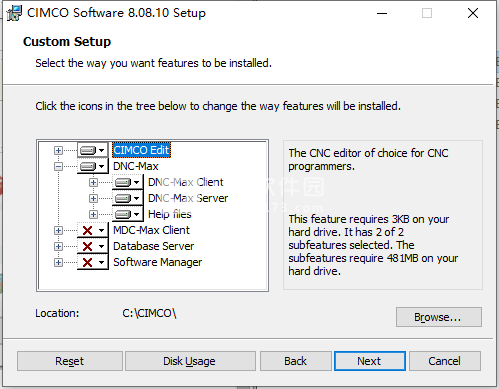Select the CIMCO Edit feature label
Image resolution: width=499 pixels, height=389 pixels.
(x=141, y=150)
